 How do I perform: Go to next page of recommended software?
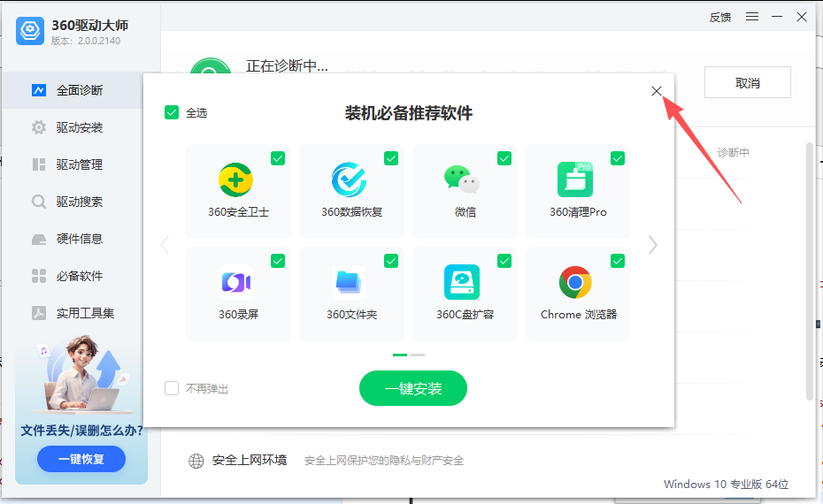tap(652, 245)
